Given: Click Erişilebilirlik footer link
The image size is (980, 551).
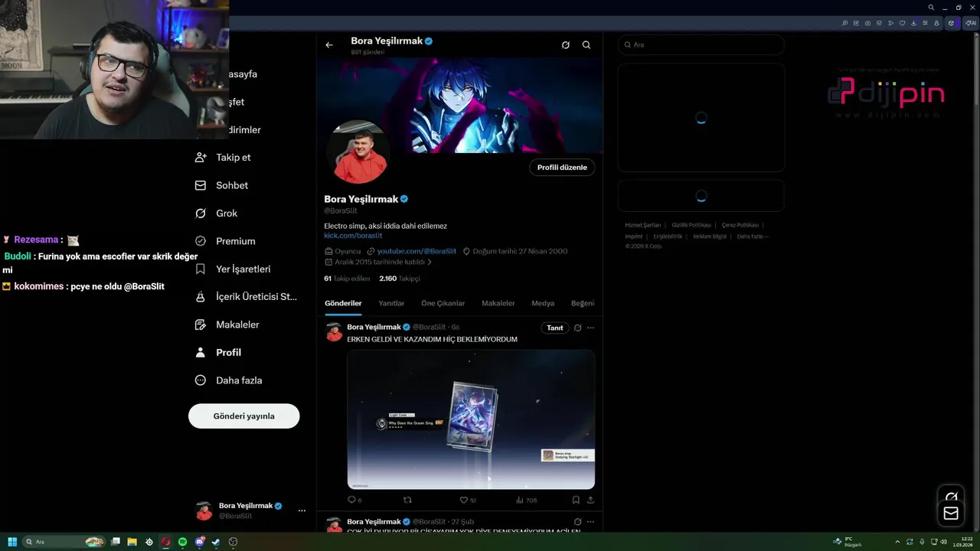Looking at the screenshot, I should (x=668, y=236).
